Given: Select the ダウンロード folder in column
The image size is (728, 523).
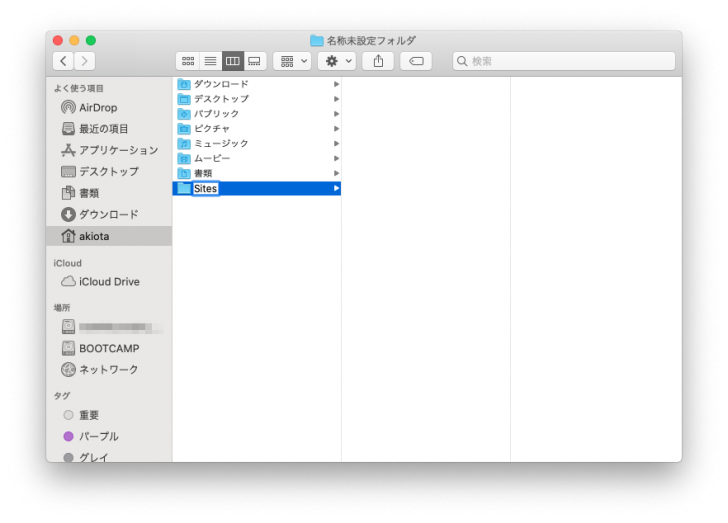Looking at the screenshot, I should click(x=220, y=84).
